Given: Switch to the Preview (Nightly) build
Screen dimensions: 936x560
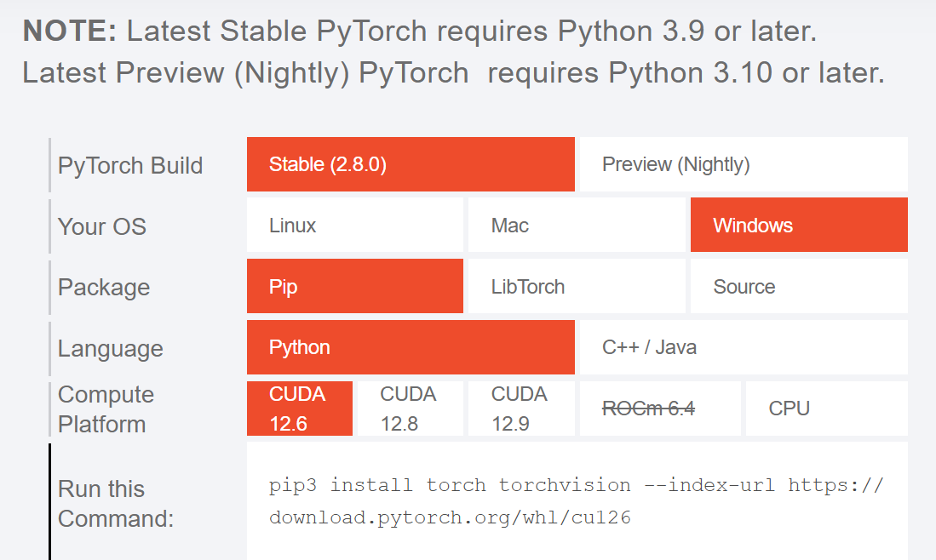Looking at the screenshot, I should click(x=743, y=164).
